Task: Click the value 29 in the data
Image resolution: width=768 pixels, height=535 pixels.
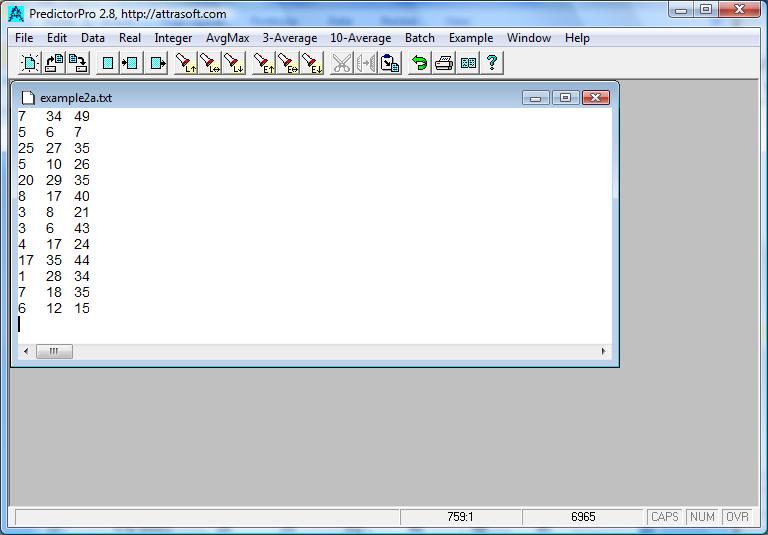Action: point(54,180)
